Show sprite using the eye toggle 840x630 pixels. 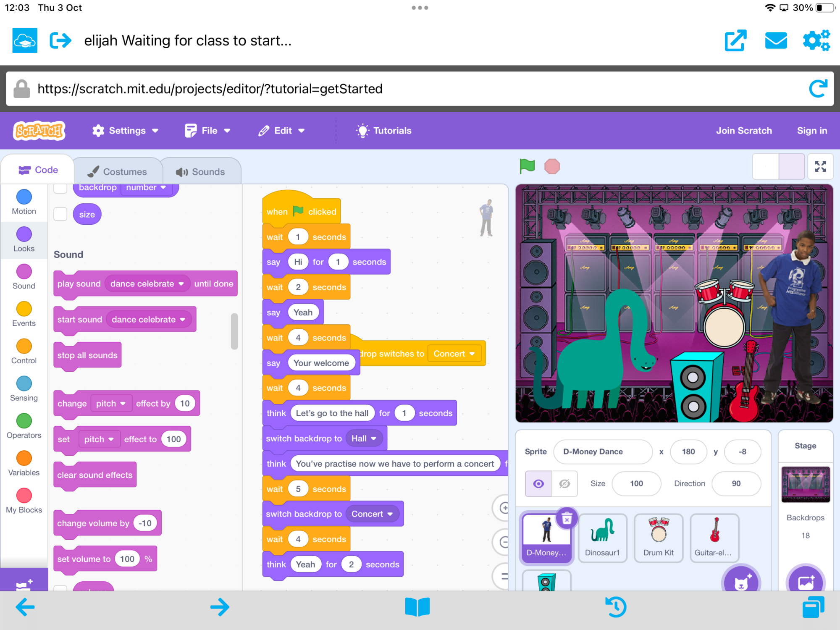[x=538, y=483]
